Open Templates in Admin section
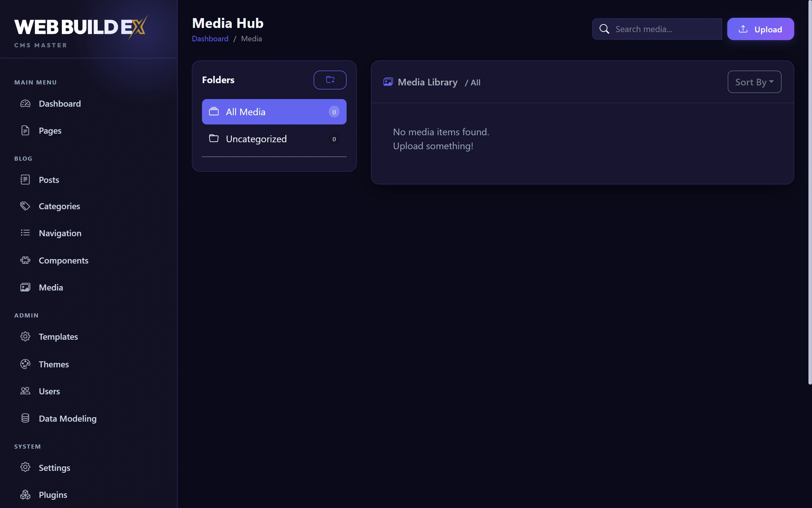This screenshot has width=812, height=508. [58, 337]
